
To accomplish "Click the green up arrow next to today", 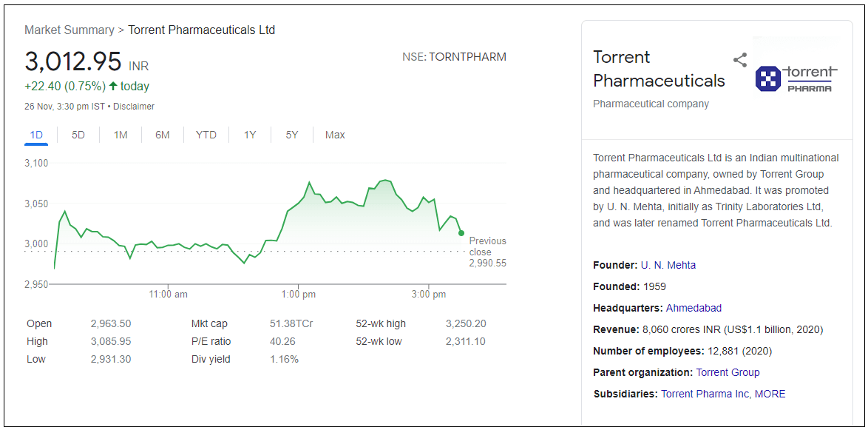I will tap(112, 87).
